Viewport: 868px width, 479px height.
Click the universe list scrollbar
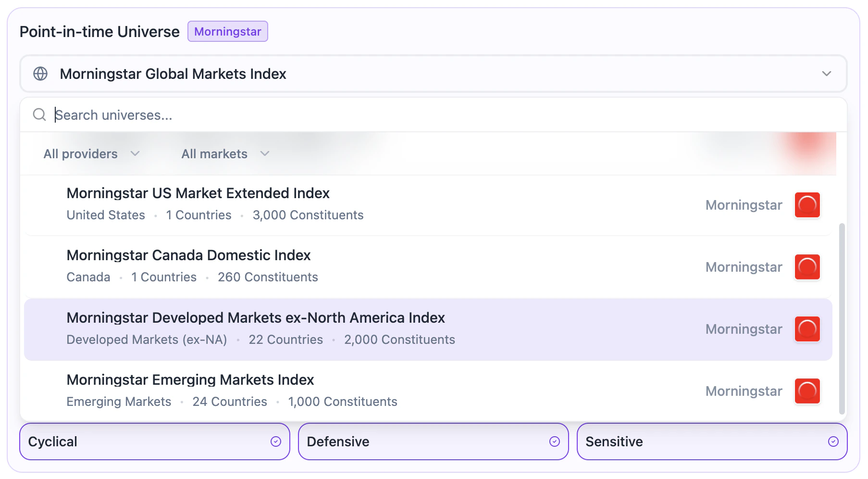click(x=842, y=318)
